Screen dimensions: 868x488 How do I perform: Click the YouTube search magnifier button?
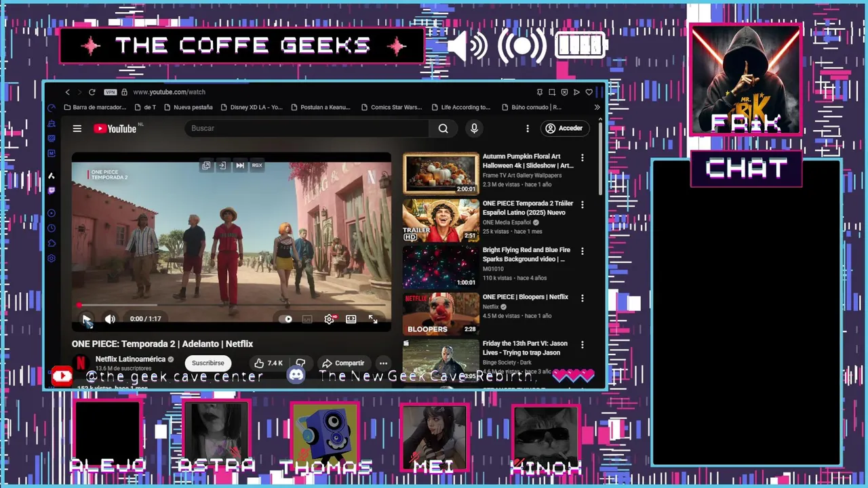click(443, 128)
